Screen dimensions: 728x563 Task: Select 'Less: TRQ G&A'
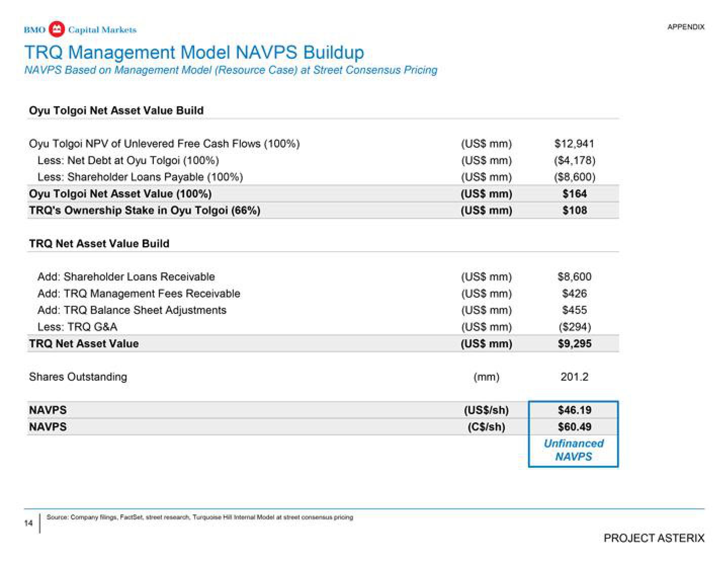click(77, 327)
